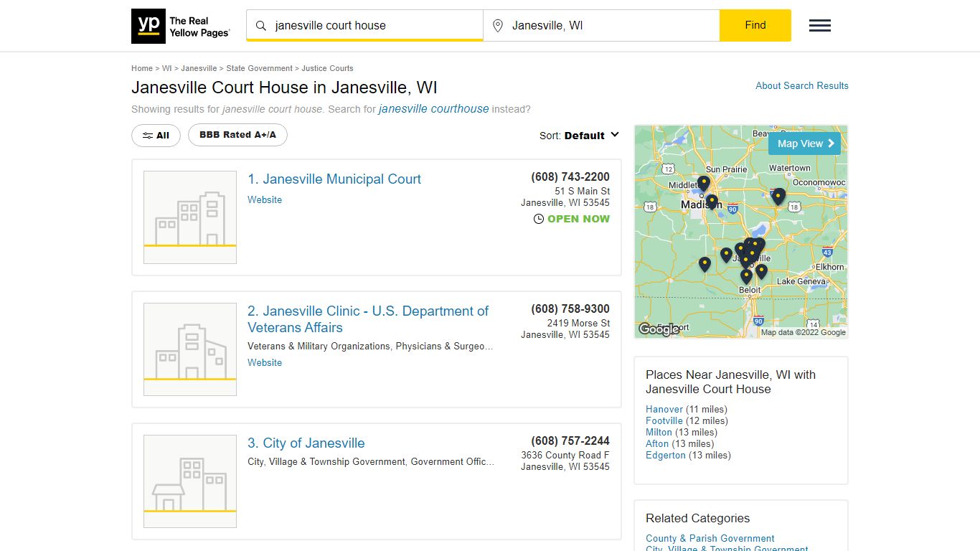
Task: Click the Hanover nearby place link
Action: coord(664,409)
